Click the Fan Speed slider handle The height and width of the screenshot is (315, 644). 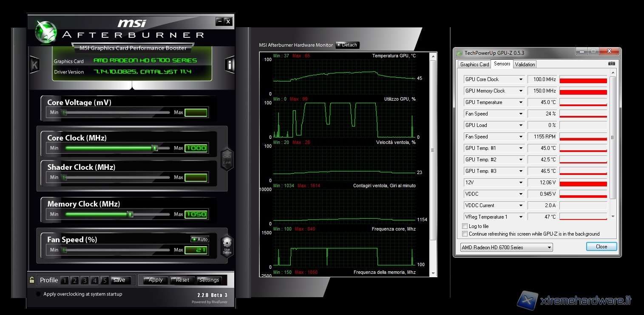click(x=64, y=250)
